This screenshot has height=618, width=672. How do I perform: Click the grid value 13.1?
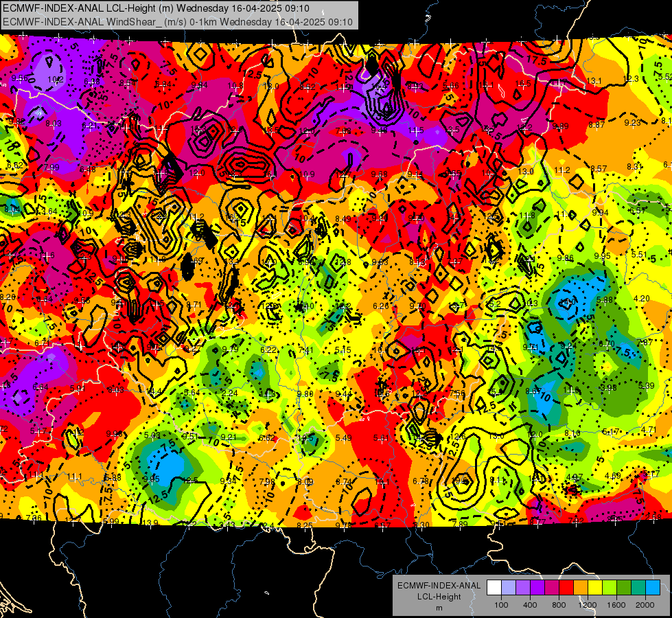pyautogui.click(x=594, y=80)
